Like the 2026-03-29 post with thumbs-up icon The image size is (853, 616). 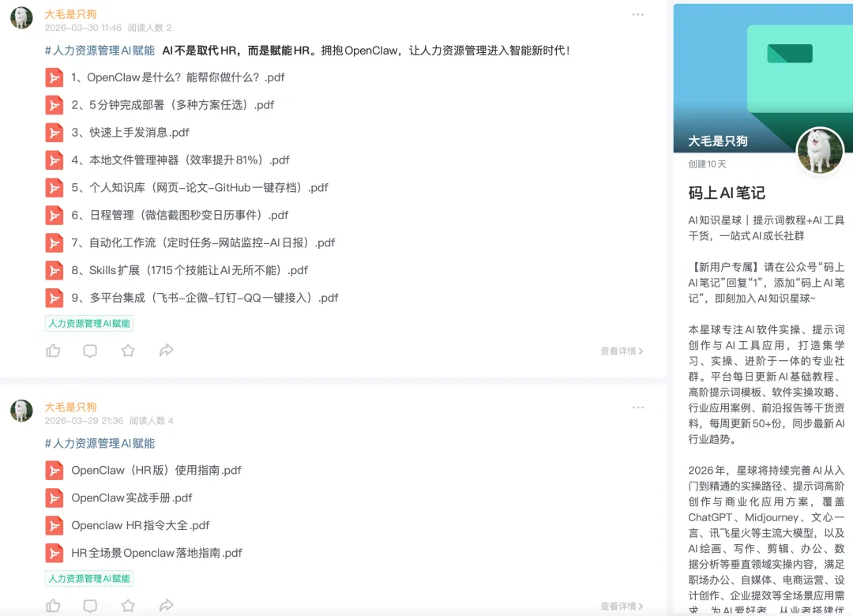(x=54, y=606)
